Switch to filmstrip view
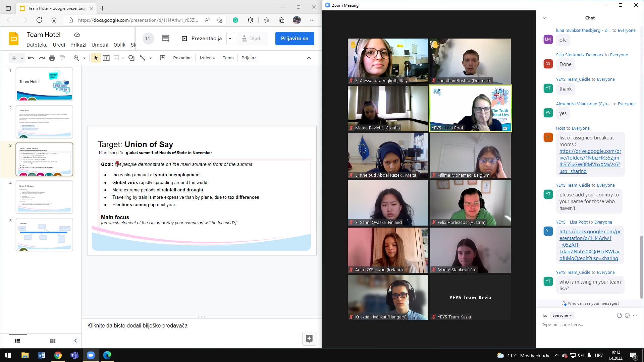The image size is (644, 362). (x=17, y=341)
